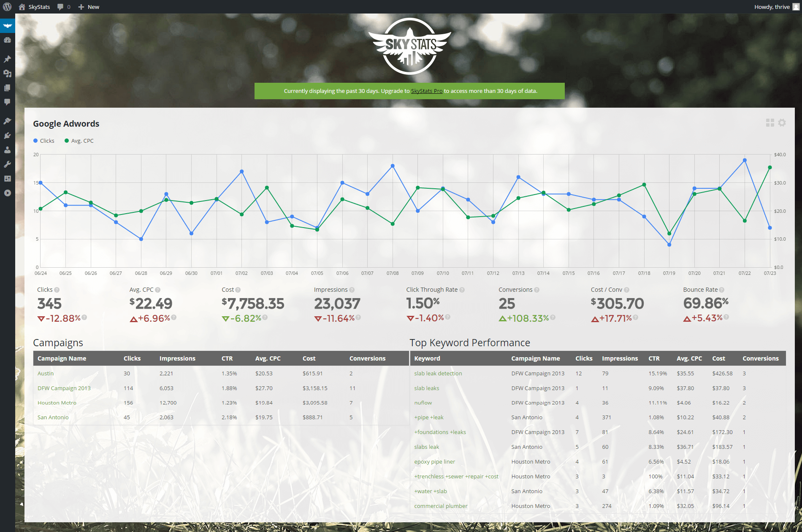Click the 15.19% CTR cell
802x532 pixels.
pyautogui.click(x=658, y=373)
